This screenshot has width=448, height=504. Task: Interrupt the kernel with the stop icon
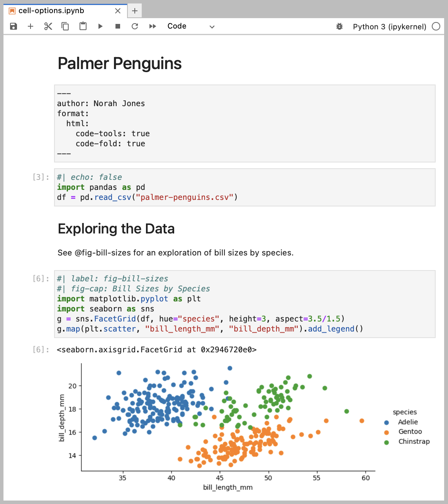pyautogui.click(x=117, y=26)
